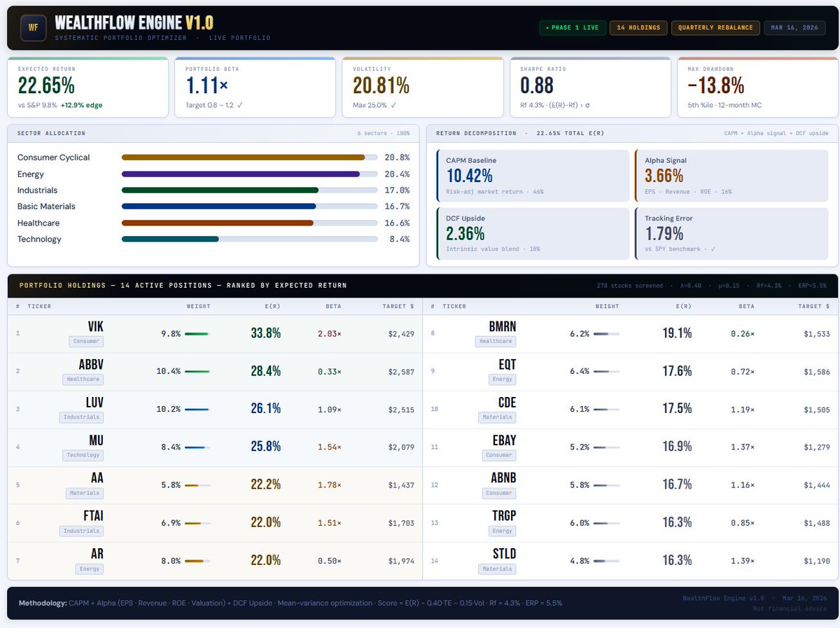Click the Industrials sector label

38,190
